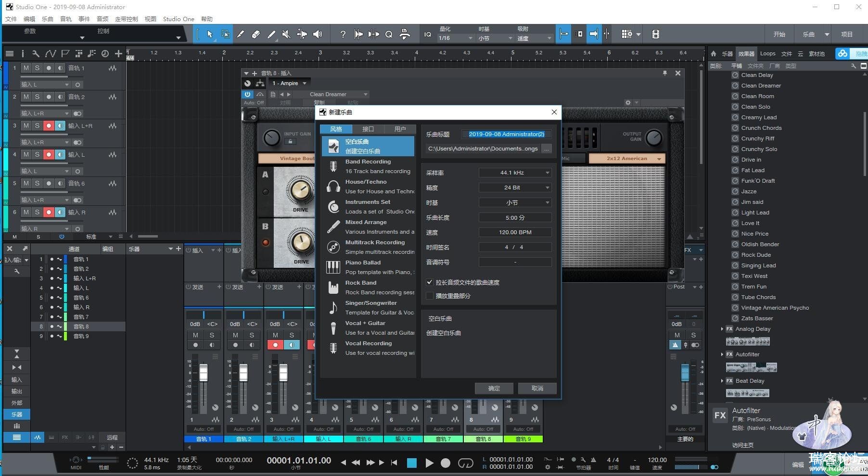Switch to 接口 tab in new song dialog

(368, 129)
